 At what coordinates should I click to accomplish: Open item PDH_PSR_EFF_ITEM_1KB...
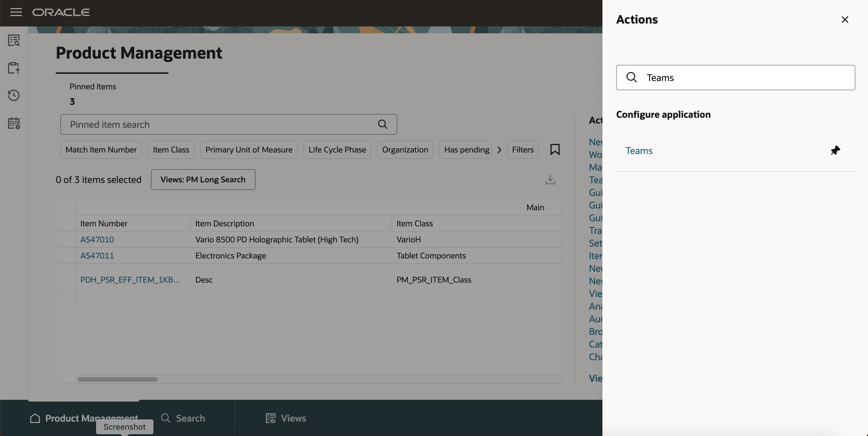tap(130, 280)
